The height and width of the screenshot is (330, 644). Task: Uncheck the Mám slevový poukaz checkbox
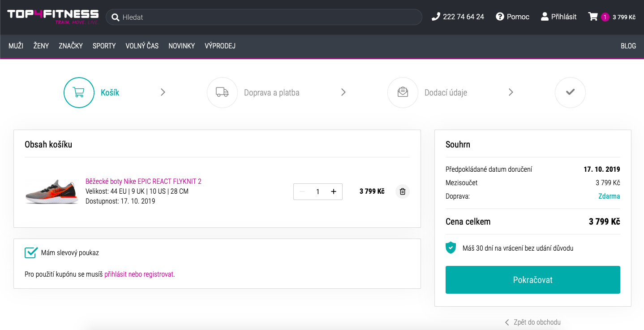[x=31, y=252]
